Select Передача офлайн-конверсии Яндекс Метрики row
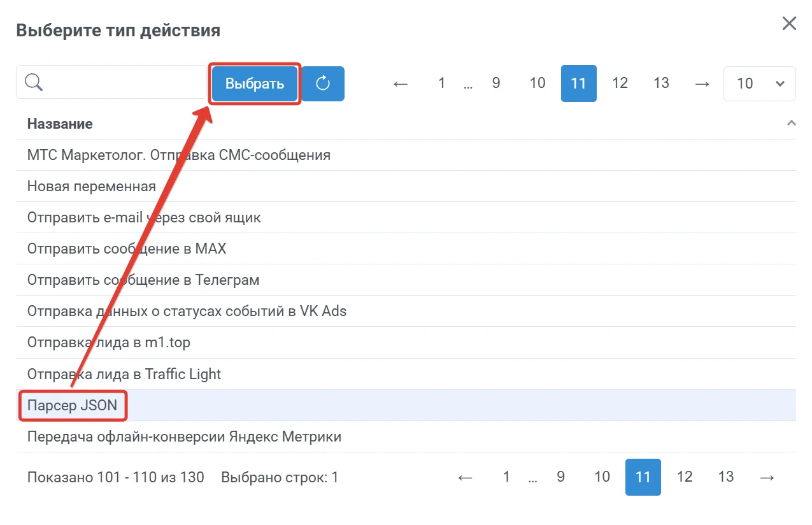Screen dimensions: 812x525 406,436
